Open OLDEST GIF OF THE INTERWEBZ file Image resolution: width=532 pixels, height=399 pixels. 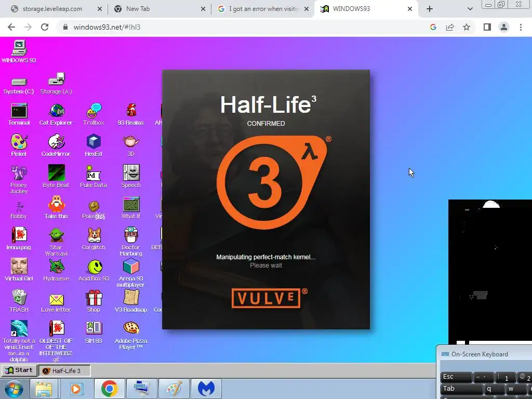[56, 341]
